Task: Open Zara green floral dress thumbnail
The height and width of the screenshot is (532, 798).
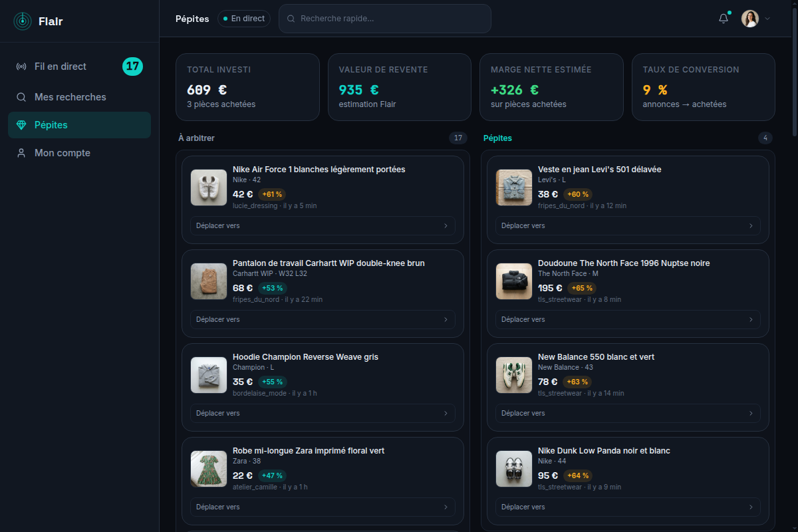Action: click(x=209, y=469)
